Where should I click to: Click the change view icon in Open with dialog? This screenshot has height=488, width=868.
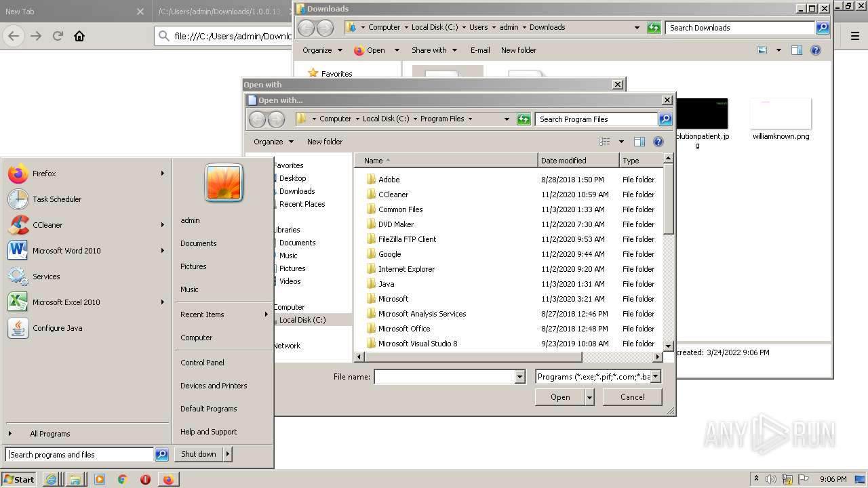605,142
